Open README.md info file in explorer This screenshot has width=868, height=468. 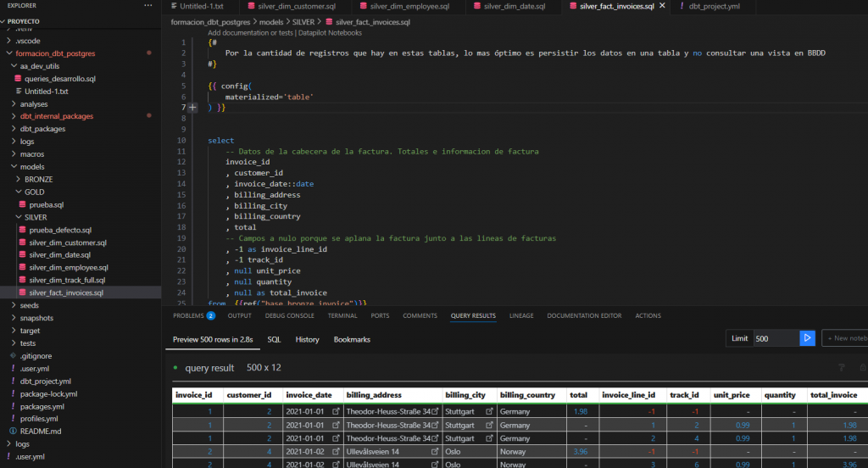(41, 431)
